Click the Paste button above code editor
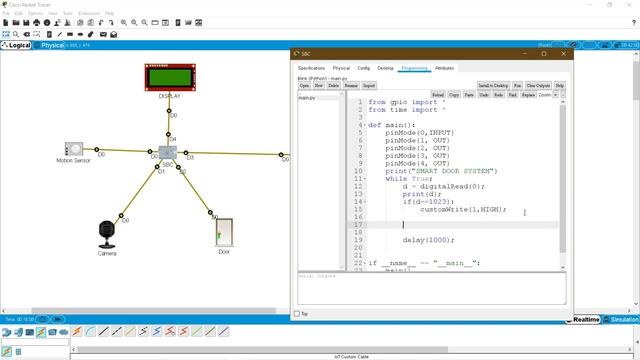This screenshot has width=640, height=360. (469, 95)
